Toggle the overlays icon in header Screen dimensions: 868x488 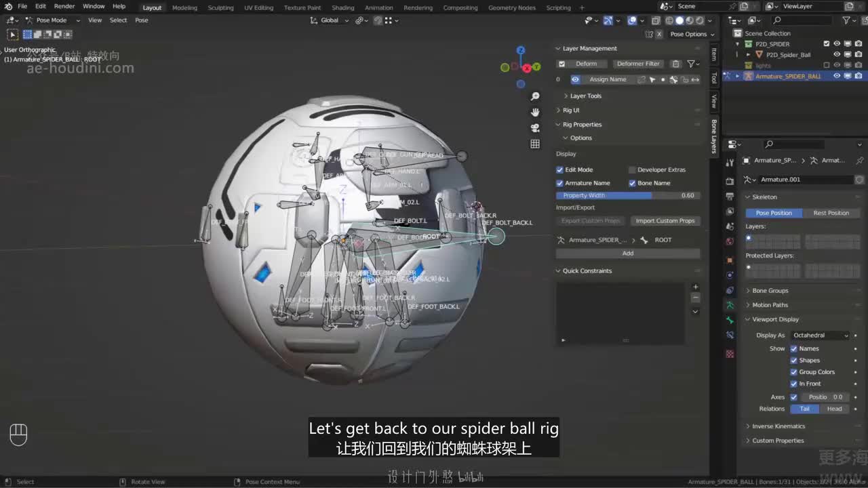[x=632, y=20]
